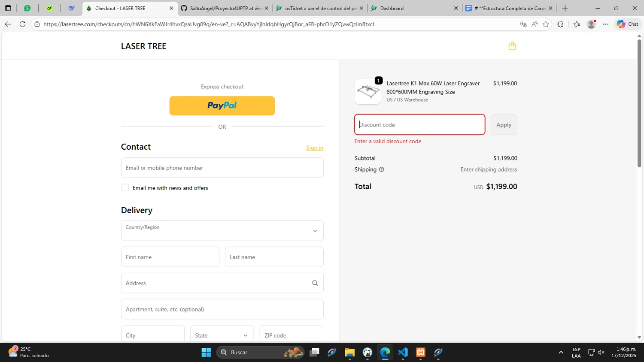Open the shopping bag cart icon
The image size is (644, 362).
pos(512,46)
